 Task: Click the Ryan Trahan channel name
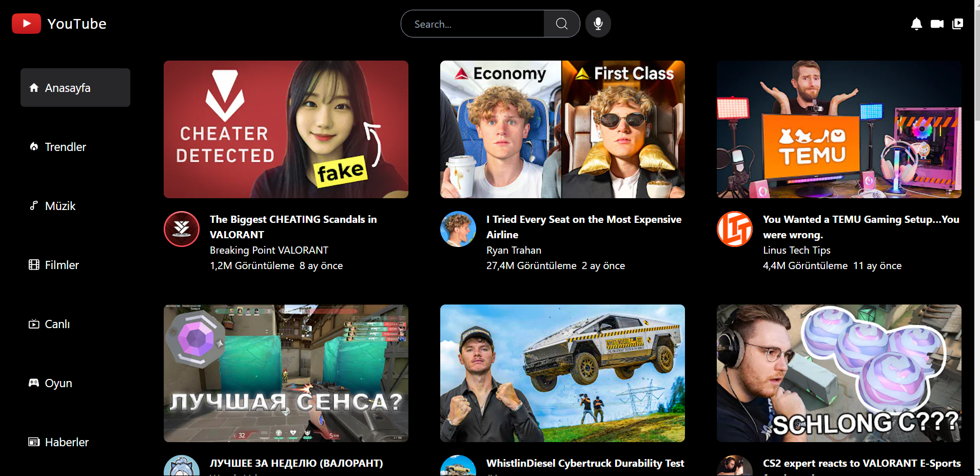[514, 250]
